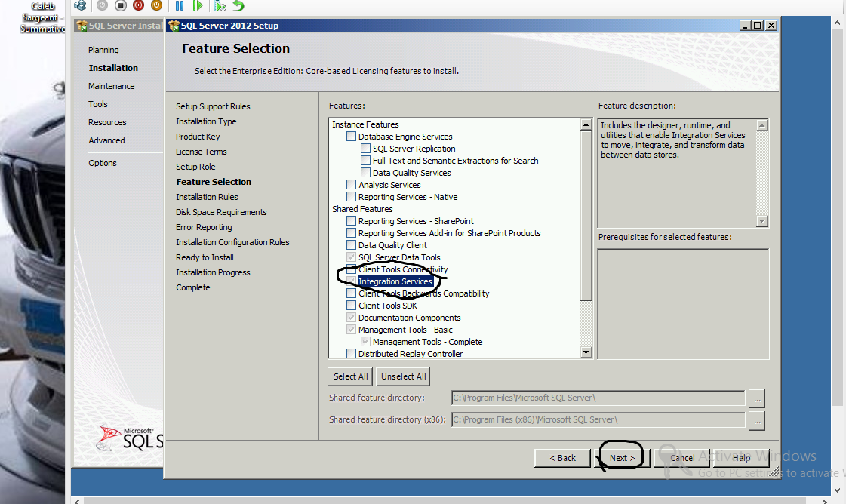Click the Disk Space Requirements step
The width and height of the screenshot is (846, 504).
pos(221,212)
